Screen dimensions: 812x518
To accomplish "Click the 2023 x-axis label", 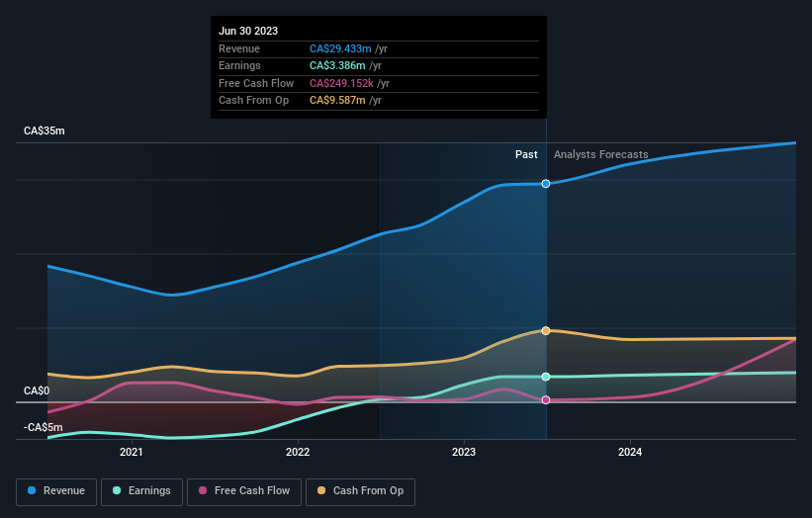I will (464, 453).
